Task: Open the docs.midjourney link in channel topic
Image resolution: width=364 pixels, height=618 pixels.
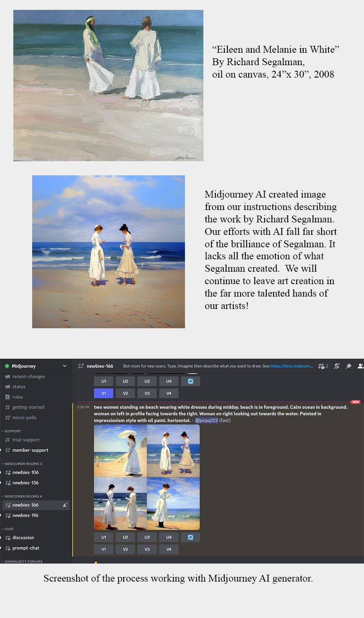Action: point(292,366)
